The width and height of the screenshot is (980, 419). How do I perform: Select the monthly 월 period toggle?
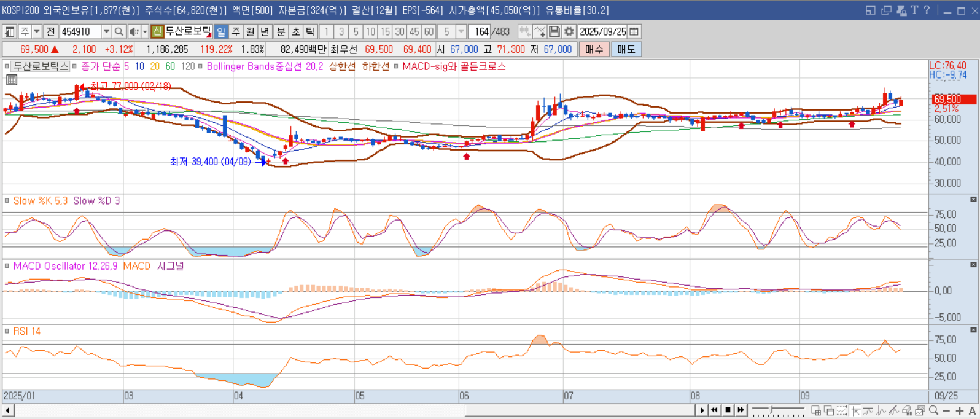click(251, 31)
